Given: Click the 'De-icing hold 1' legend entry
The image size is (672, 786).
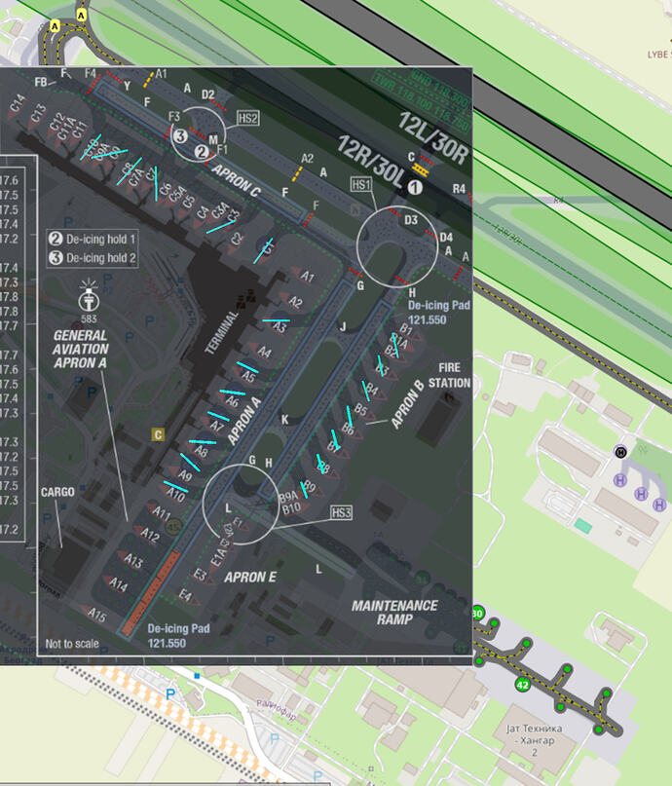Looking at the screenshot, I should 93,239.
